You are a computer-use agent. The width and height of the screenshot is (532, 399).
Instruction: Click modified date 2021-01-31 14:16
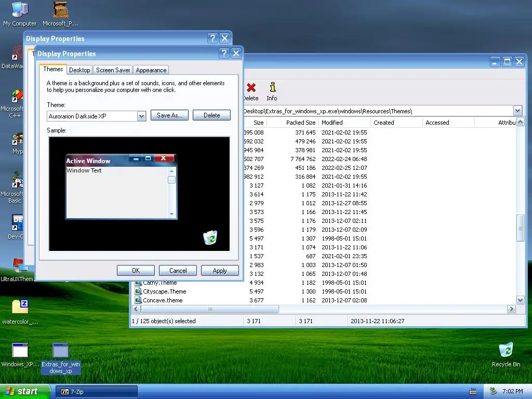pos(344,185)
